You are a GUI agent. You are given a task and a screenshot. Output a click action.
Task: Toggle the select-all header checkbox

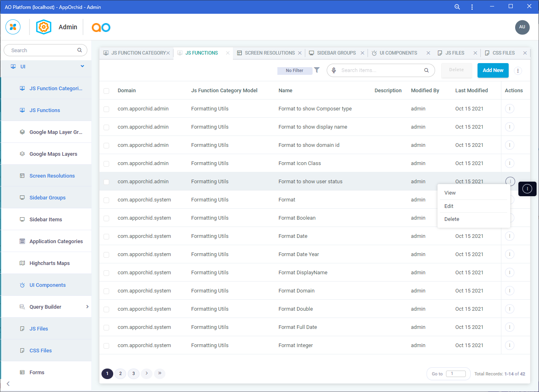click(106, 91)
